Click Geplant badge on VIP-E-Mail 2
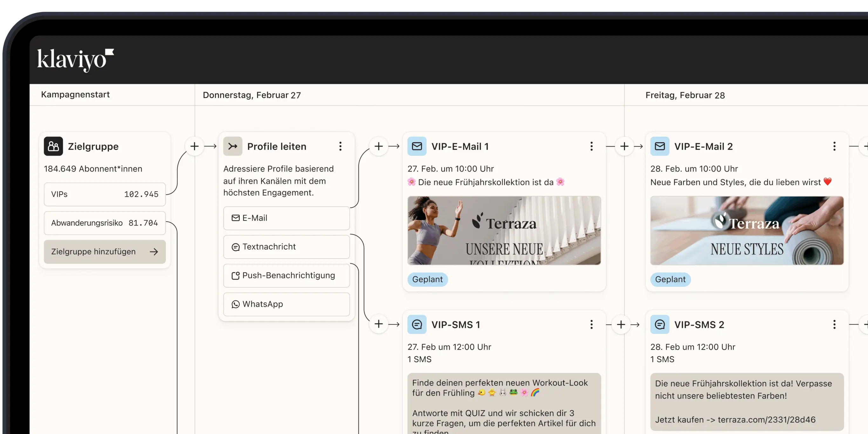Viewport: 868px width, 434px height. point(670,279)
